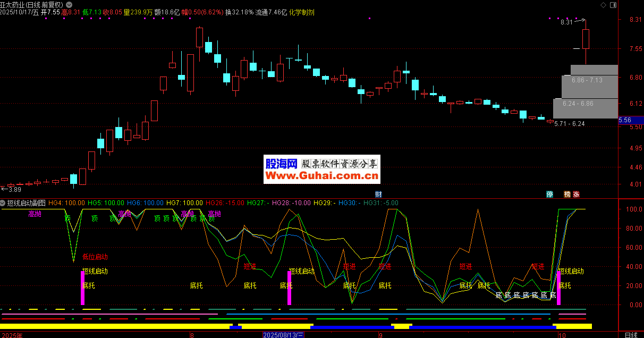The height and width of the screenshot is (338, 644).
Task: Click the gray 6.24 - 6.86 price zone
Action: point(578,104)
